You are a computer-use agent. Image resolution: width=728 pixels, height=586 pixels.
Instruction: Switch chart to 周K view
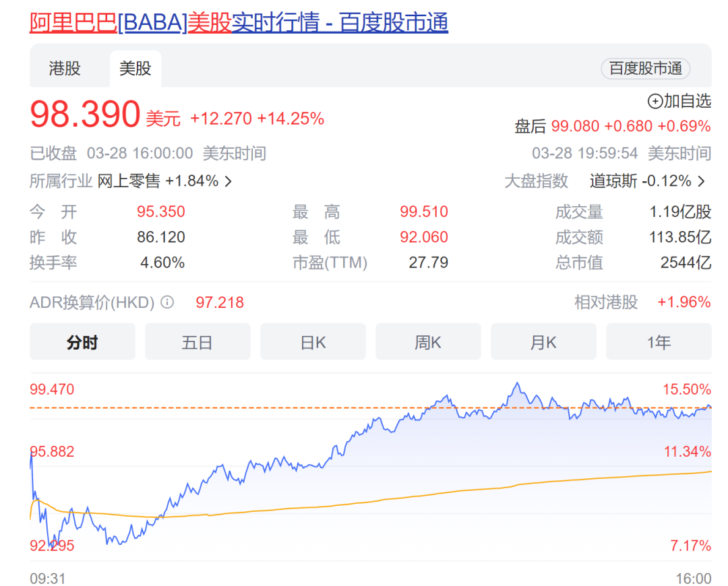tap(428, 342)
